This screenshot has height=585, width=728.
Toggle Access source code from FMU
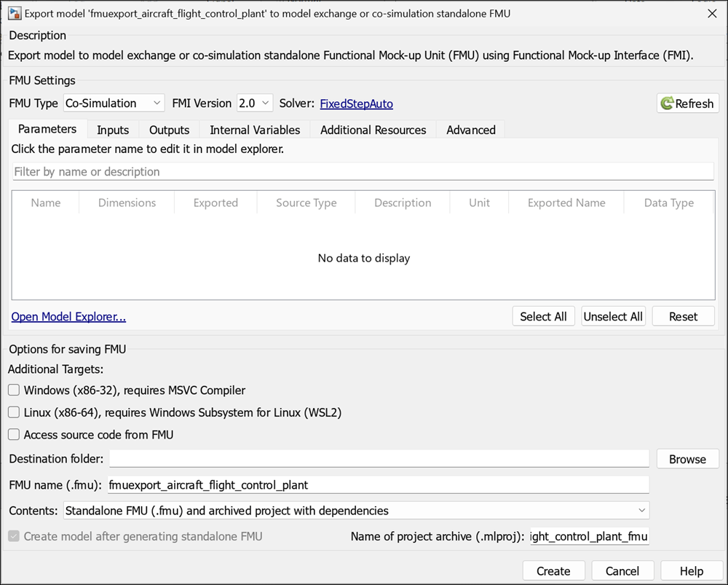pos(14,435)
